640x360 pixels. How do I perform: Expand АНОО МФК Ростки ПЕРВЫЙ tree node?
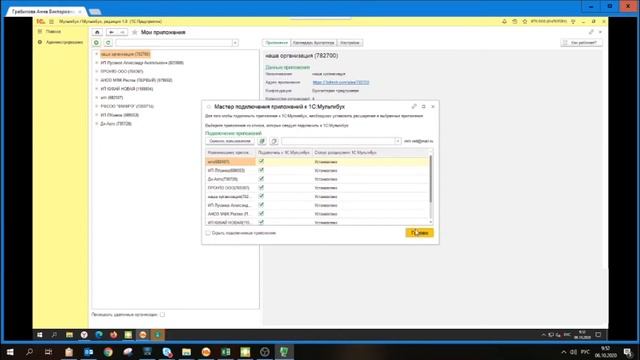97,80
